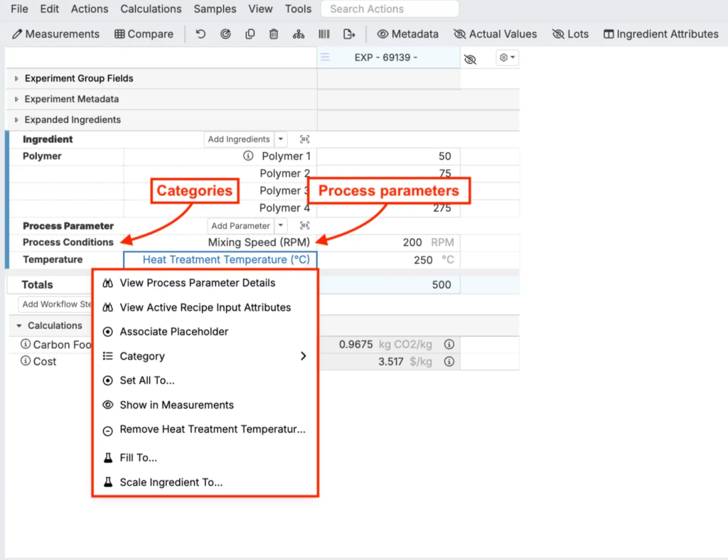Toggle Ingredient Attributes columns
This screenshot has height=560, width=728.
coord(660,34)
